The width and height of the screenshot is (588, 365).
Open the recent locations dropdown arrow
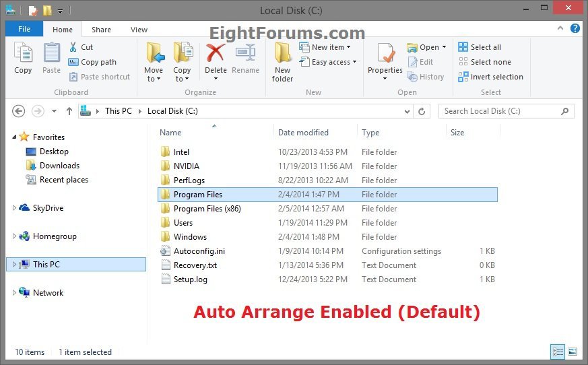pos(55,111)
